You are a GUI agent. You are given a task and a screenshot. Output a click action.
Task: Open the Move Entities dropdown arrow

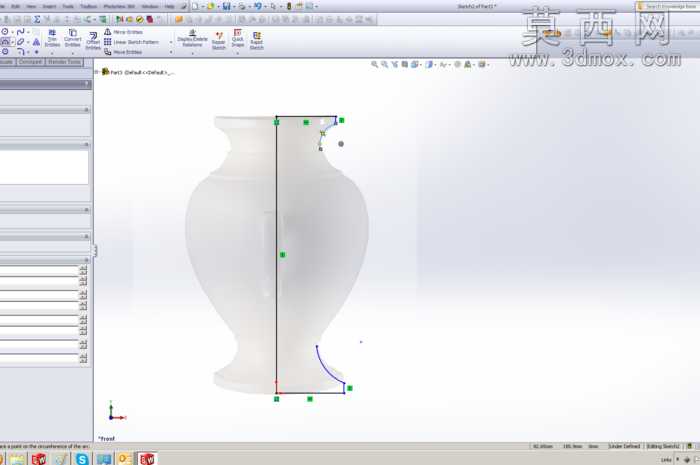(171, 52)
